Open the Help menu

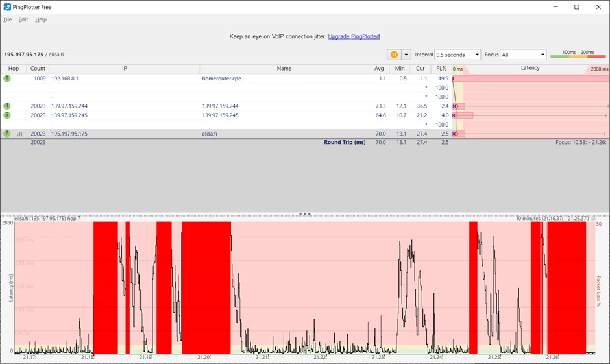(41, 19)
